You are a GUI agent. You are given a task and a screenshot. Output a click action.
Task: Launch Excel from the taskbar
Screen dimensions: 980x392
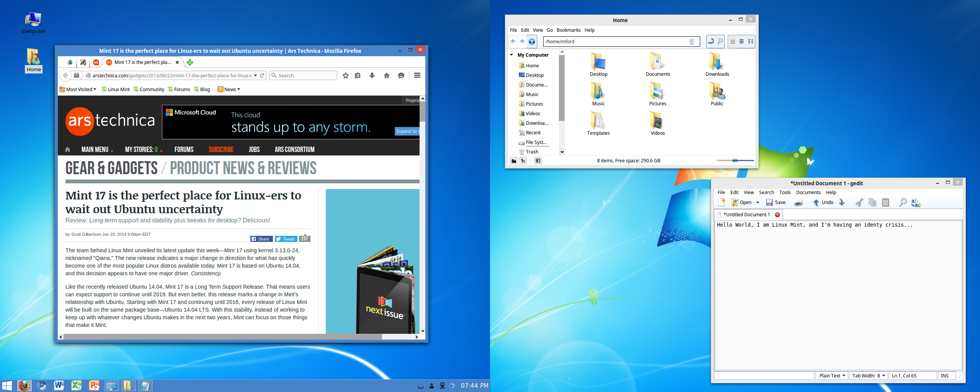pos(77,385)
